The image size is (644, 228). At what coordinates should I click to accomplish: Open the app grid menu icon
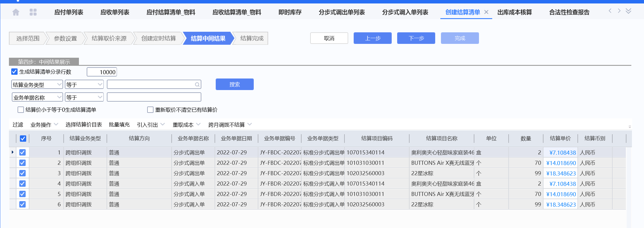pyautogui.click(x=33, y=12)
